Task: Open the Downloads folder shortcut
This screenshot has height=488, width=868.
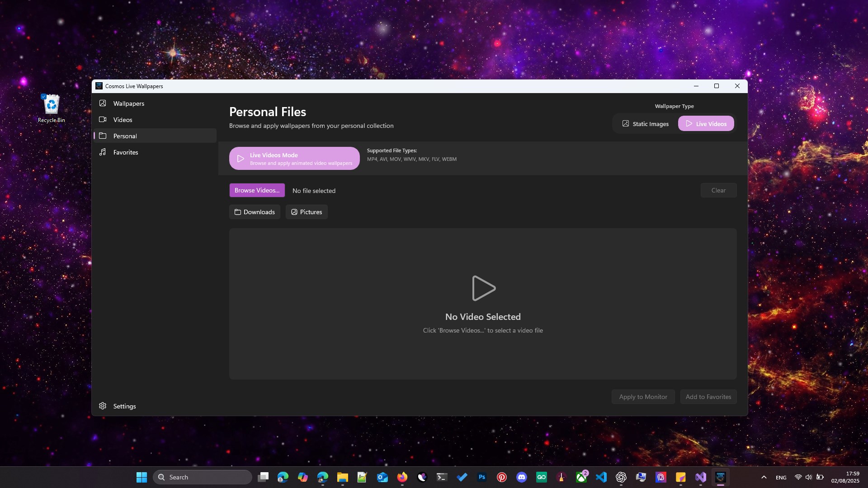Action: (x=255, y=212)
